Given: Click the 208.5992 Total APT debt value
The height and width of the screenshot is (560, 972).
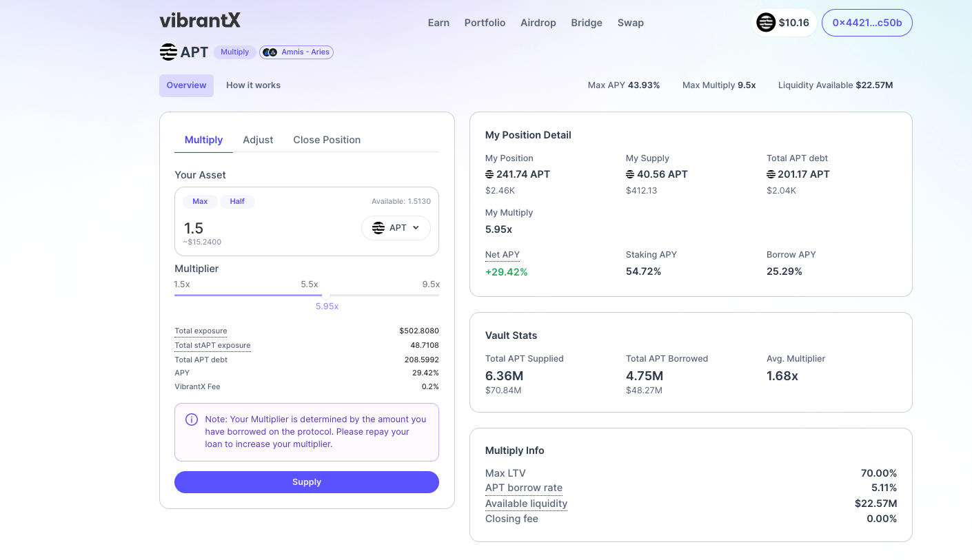Looking at the screenshot, I should (x=422, y=360).
